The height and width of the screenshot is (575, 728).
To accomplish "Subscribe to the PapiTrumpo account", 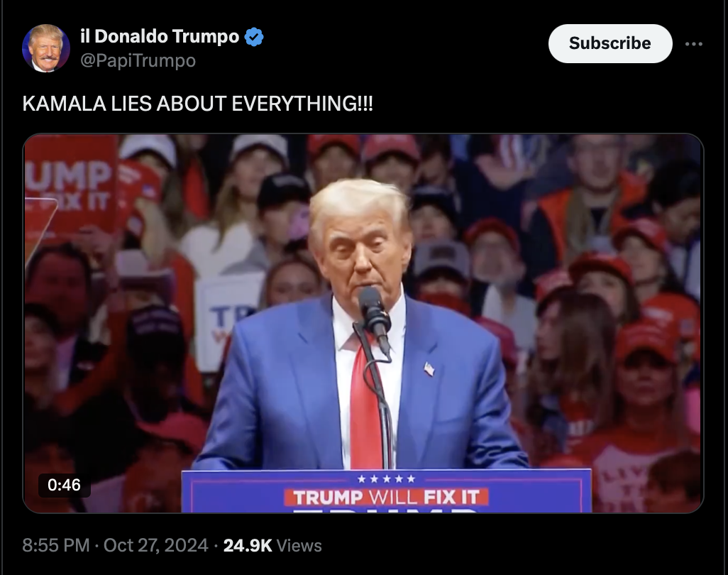I will (x=610, y=44).
